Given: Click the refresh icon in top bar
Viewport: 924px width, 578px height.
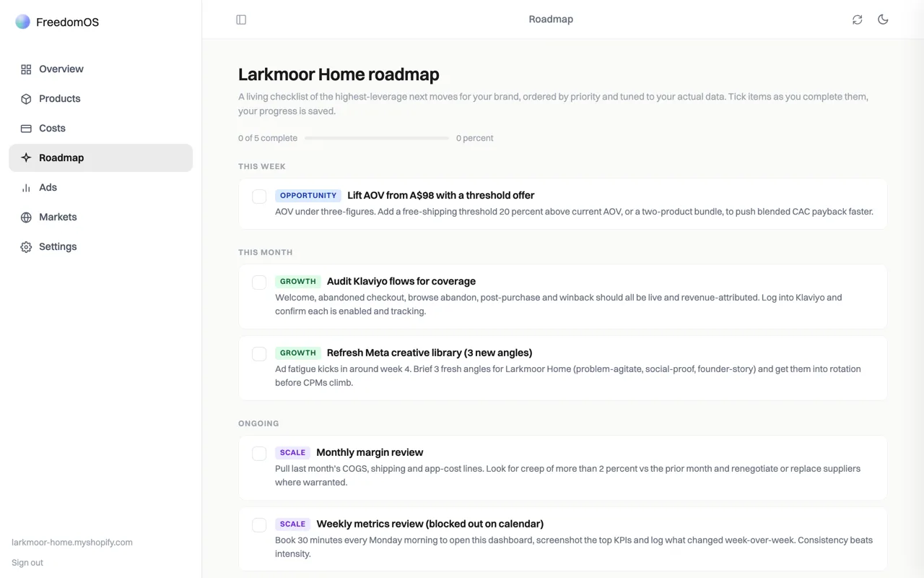Looking at the screenshot, I should 857,20.
